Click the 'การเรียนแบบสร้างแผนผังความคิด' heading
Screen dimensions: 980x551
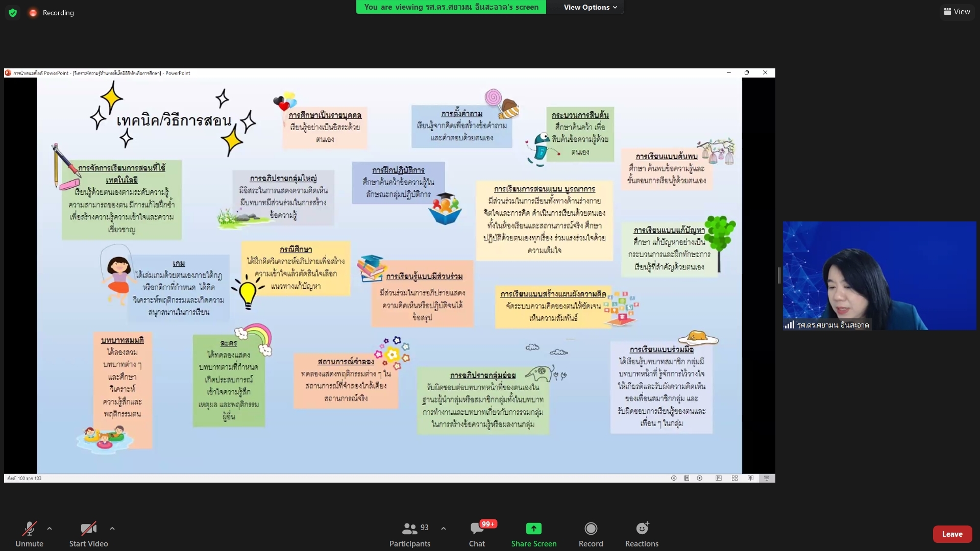[x=553, y=294]
